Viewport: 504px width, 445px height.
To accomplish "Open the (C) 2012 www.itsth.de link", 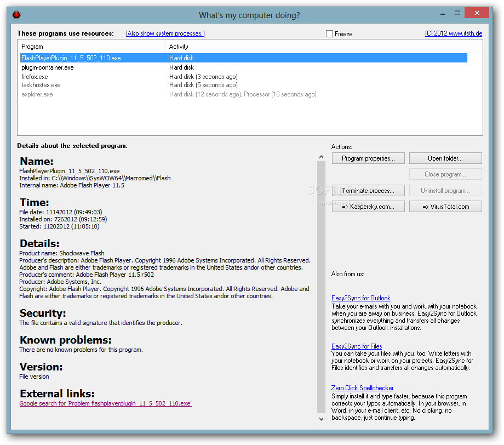I will pyautogui.click(x=454, y=33).
